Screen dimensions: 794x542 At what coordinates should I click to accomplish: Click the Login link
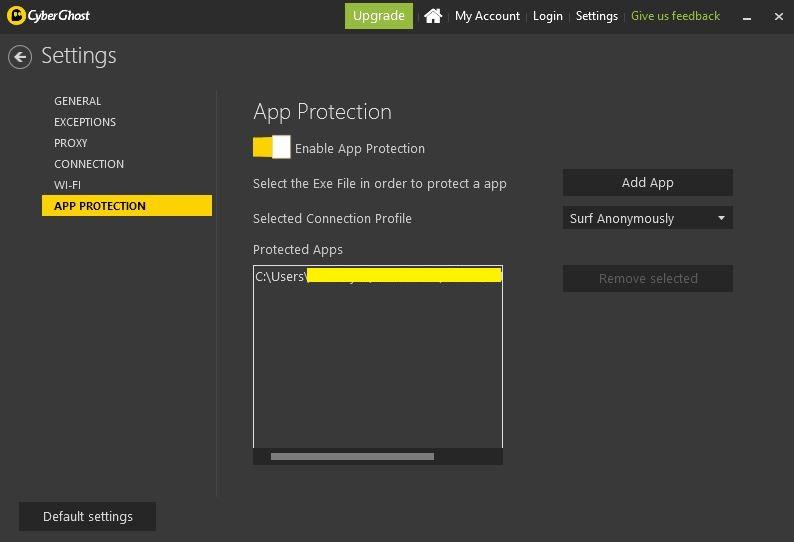pyautogui.click(x=547, y=16)
